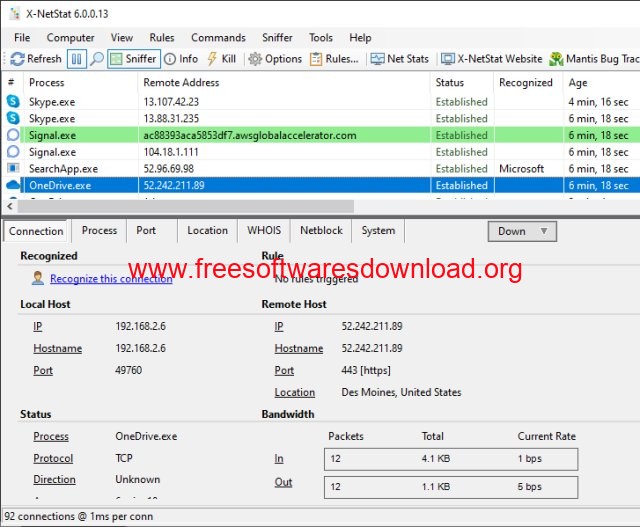The width and height of the screenshot is (640, 527).
Task: Sort by the Recognized column header
Action: [x=529, y=82]
